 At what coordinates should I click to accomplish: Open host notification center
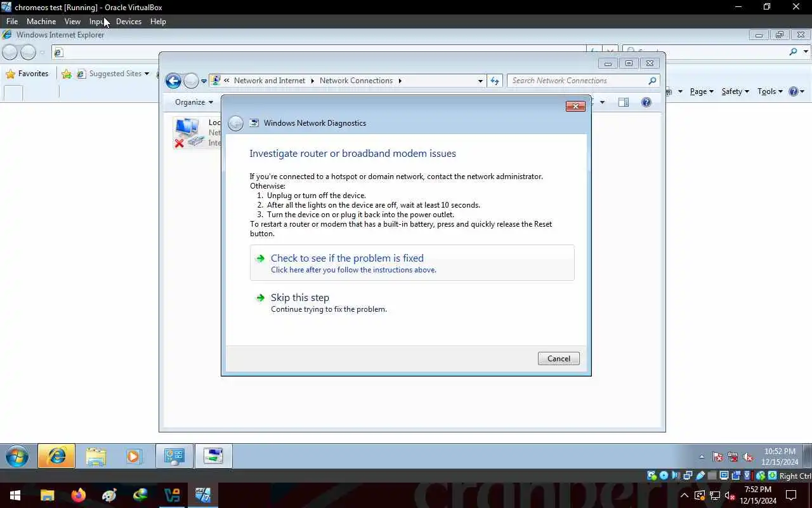[x=791, y=495]
